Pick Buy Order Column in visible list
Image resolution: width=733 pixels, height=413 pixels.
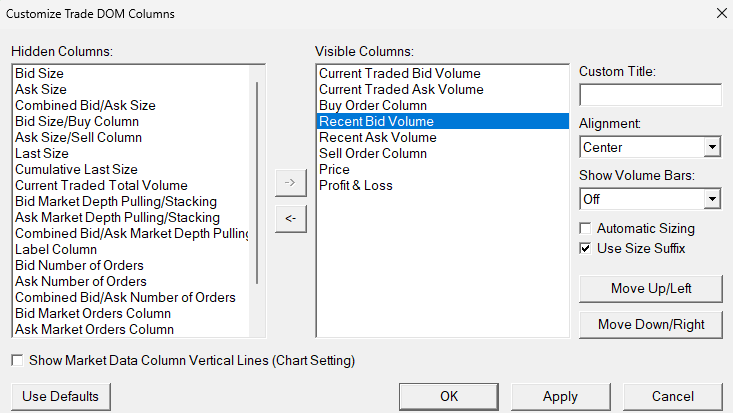click(x=373, y=105)
